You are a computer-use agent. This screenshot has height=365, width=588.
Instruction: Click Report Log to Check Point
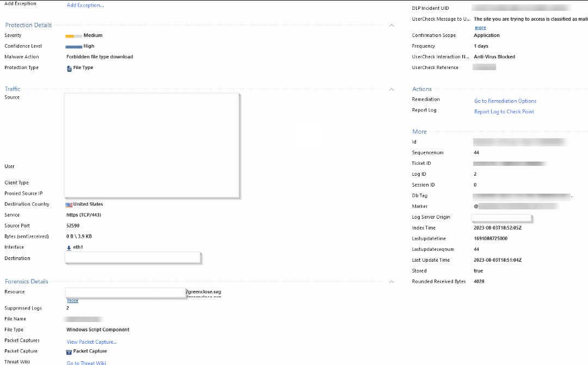coord(504,112)
